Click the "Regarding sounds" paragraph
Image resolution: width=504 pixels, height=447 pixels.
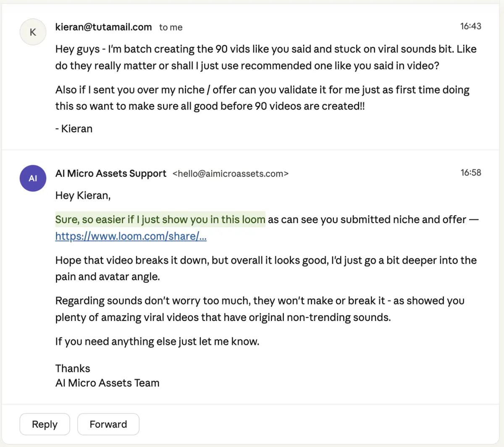(x=260, y=309)
